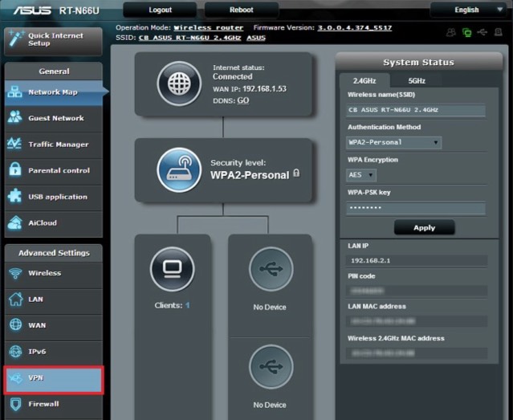Open the Authentication Method dropdown
This screenshot has height=420, width=513.
tap(394, 142)
